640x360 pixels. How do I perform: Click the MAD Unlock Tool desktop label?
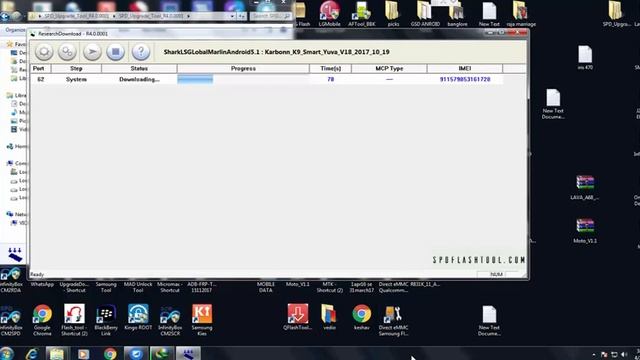click(138, 287)
